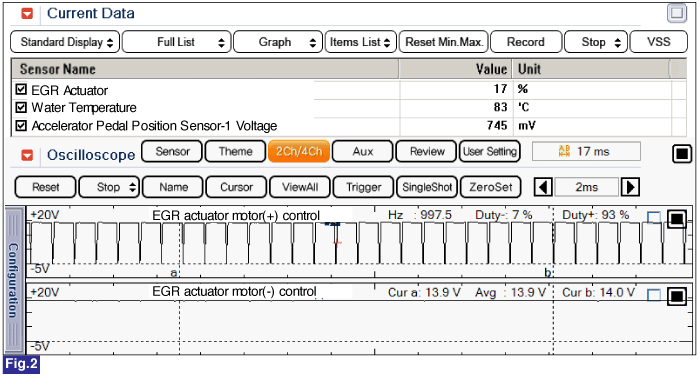Image resolution: width=700 pixels, height=377 pixels.
Task: Toggle Accelerator Pedal Position Sensor-1 Voltage checkbox
Action: pyautogui.click(x=21, y=126)
